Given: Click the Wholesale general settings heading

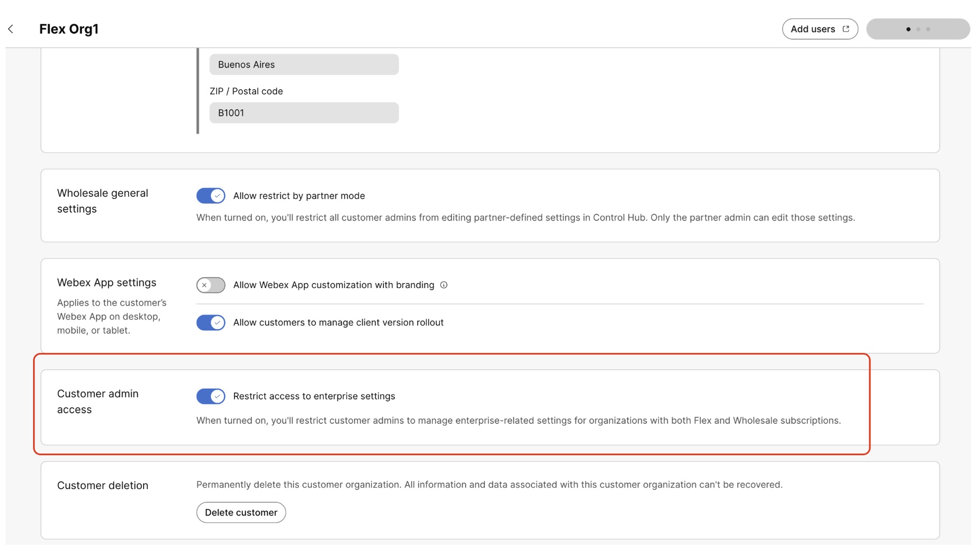Looking at the screenshot, I should click(103, 201).
